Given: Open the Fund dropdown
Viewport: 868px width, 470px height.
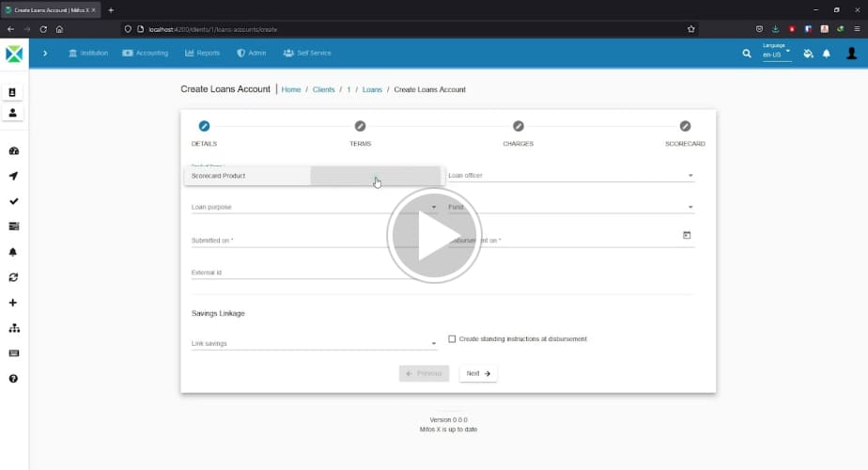Looking at the screenshot, I should tap(571, 208).
